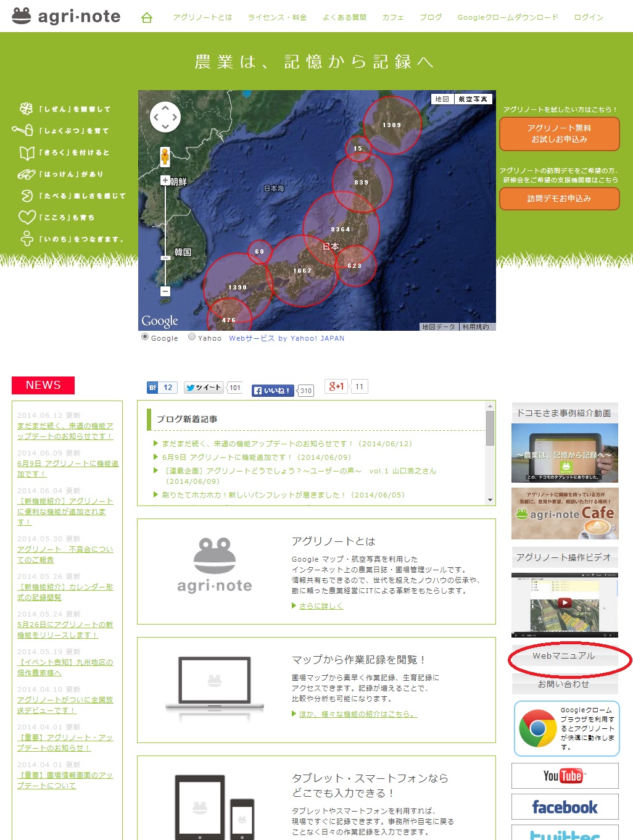Zoom in using the map plus button
Image resolution: width=633 pixels, height=840 pixels.
pos(165,181)
